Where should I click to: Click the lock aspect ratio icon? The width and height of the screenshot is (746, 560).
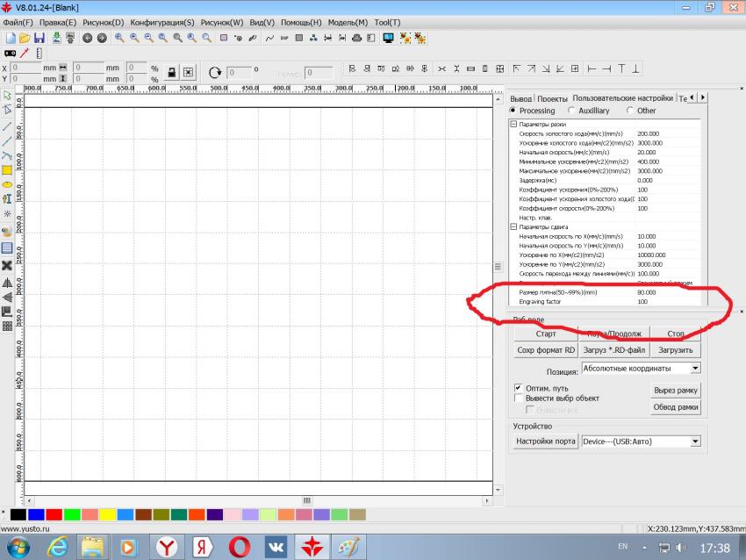click(x=172, y=72)
